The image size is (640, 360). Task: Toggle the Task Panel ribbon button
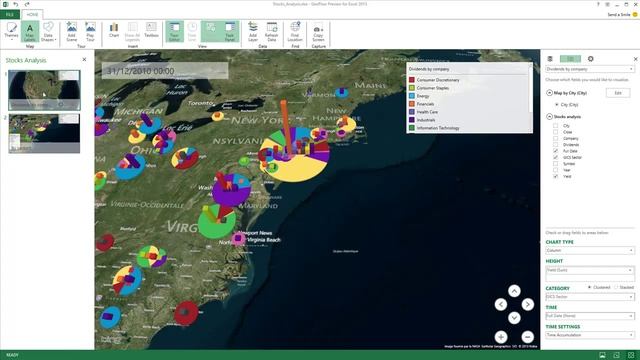230,31
